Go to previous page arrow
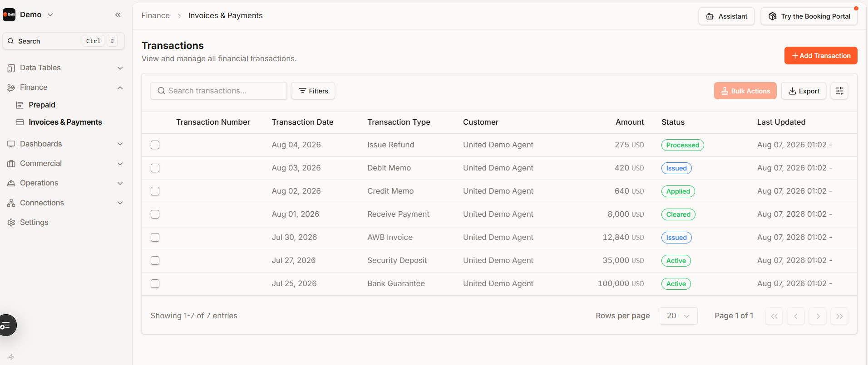Viewport: 868px width, 365px height. coord(796,316)
